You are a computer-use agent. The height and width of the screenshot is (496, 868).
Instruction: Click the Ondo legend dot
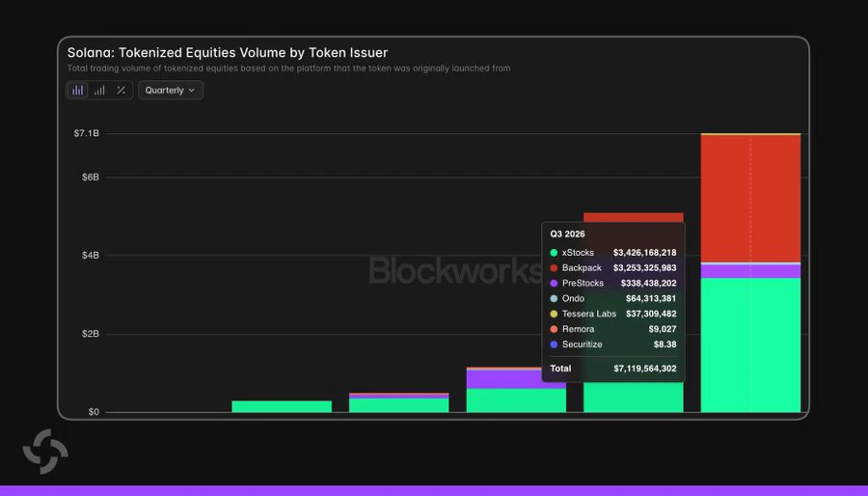(554, 299)
